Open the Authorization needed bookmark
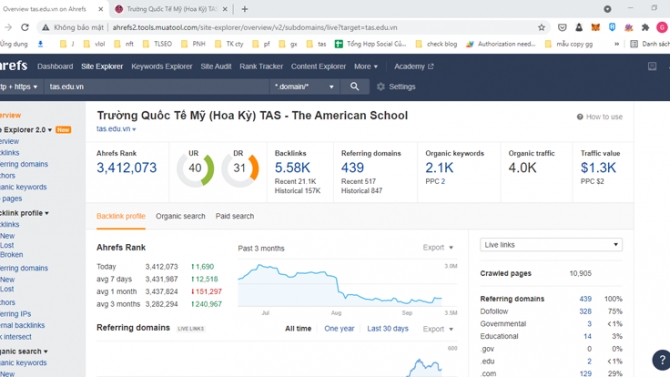The height and width of the screenshot is (377, 670). pos(501,44)
